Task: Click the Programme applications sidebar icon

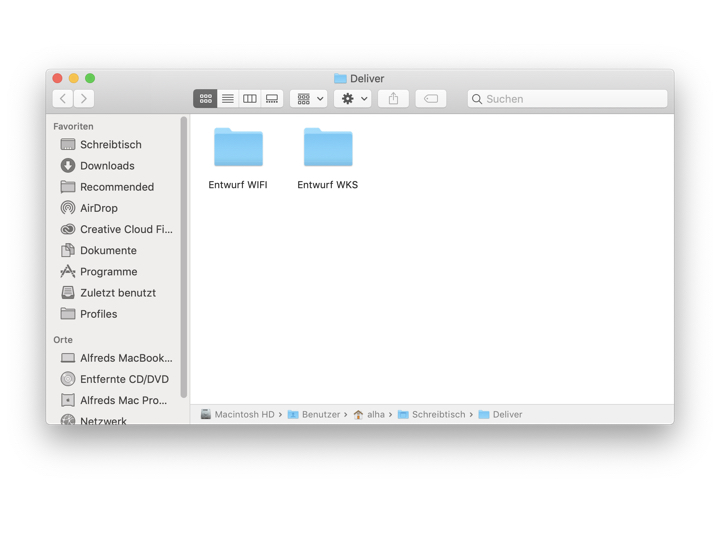Action: (68, 271)
